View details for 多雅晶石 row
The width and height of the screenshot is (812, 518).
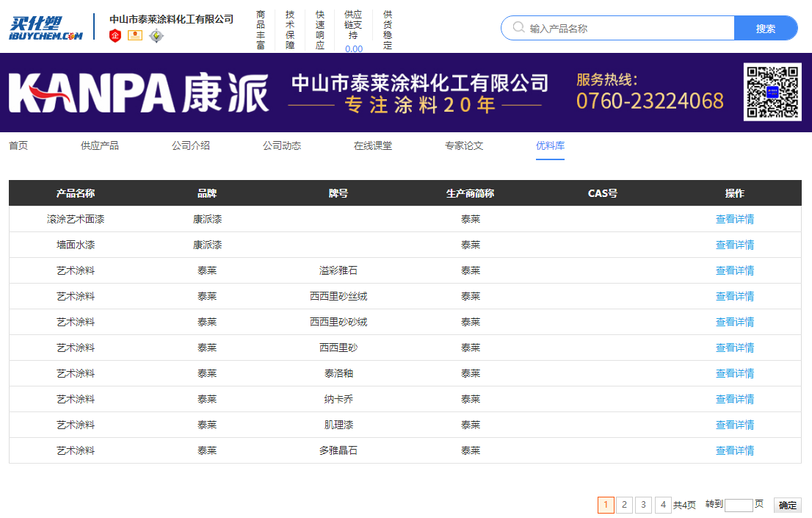point(734,450)
